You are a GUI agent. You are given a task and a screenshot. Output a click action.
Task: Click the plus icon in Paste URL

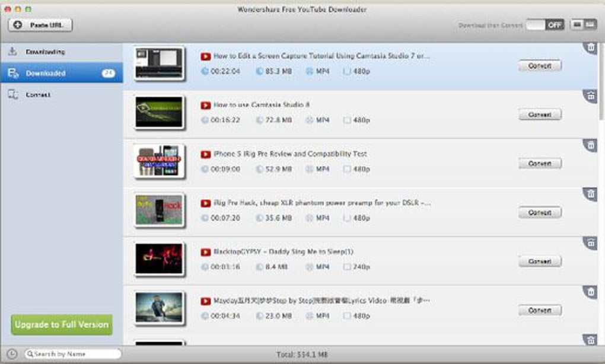(17, 25)
